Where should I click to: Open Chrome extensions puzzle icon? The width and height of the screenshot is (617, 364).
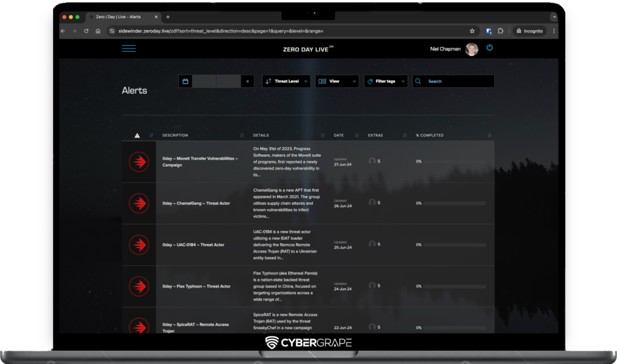pos(500,31)
